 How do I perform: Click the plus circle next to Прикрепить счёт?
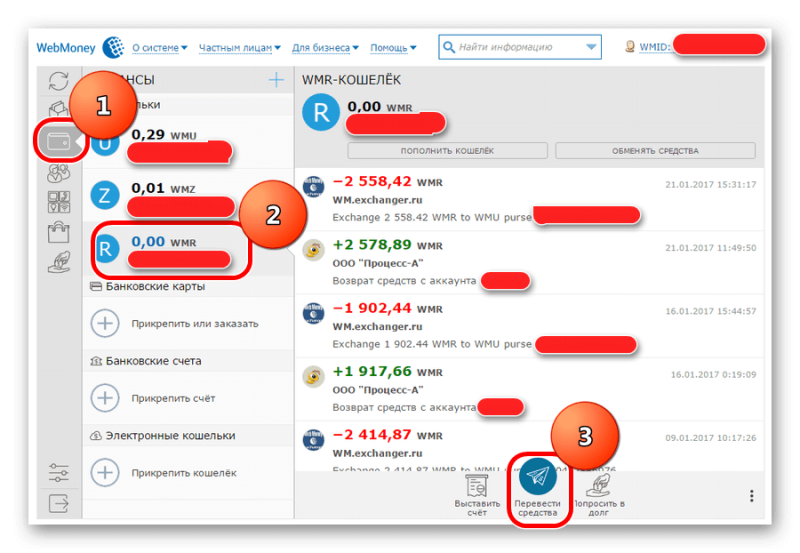105,398
